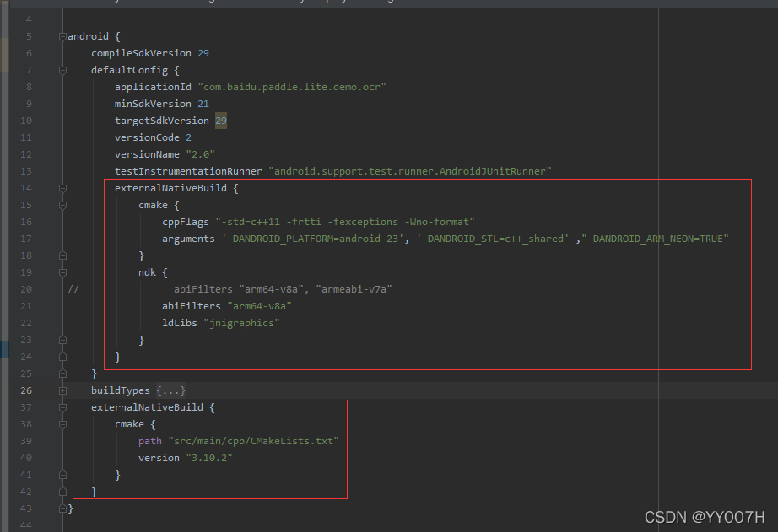Image resolution: width=778 pixels, height=532 pixels.
Task: Collapse the cmake block containing the path entry
Action: pos(62,423)
